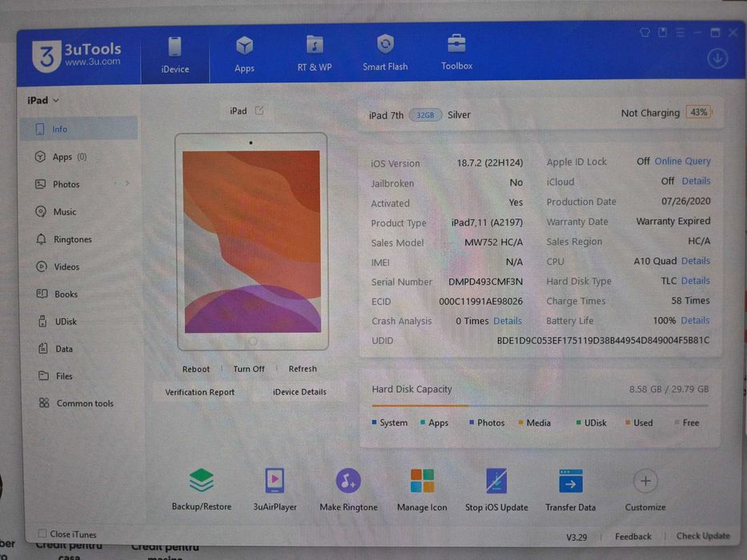
Task: Open Make Ringtone tool
Action: click(x=348, y=489)
